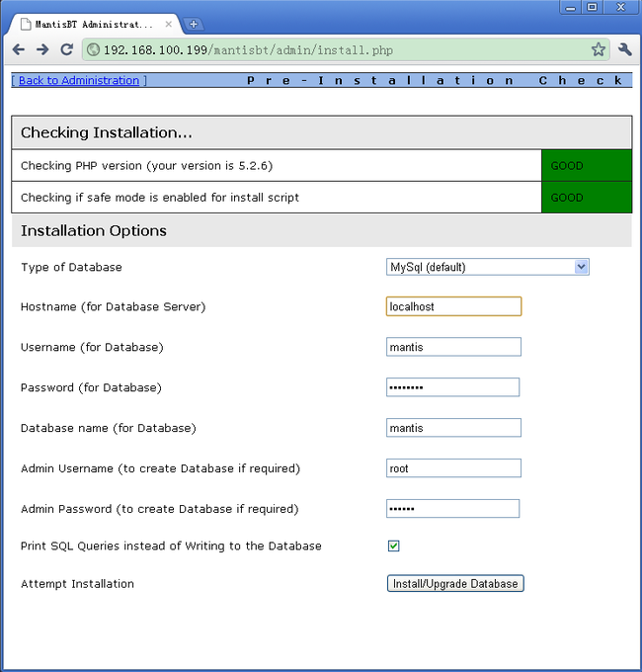Click the Admin Username field containing root
This screenshot has height=672, width=642.
point(453,468)
